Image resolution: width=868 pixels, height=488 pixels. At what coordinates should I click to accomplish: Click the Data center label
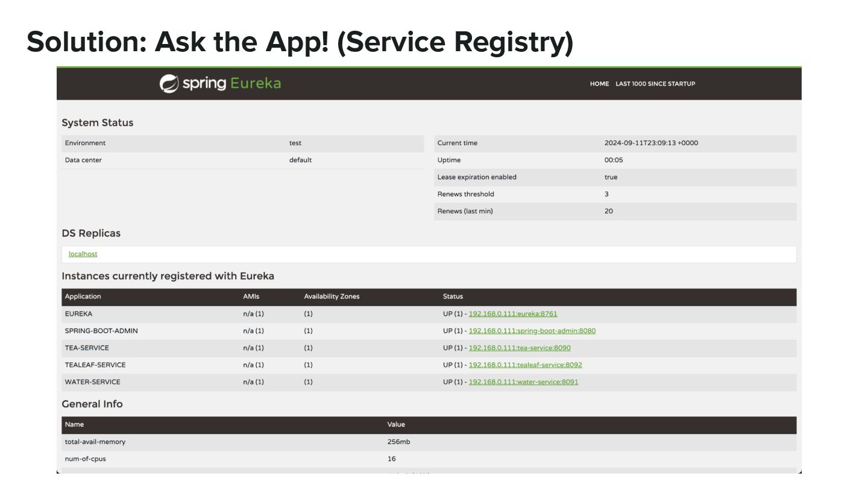click(83, 160)
